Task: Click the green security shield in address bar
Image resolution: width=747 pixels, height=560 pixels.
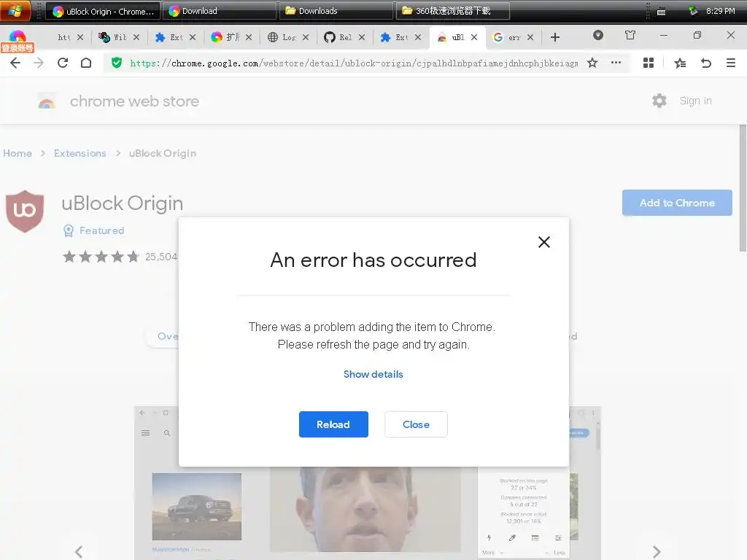Action: (x=117, y=63)
